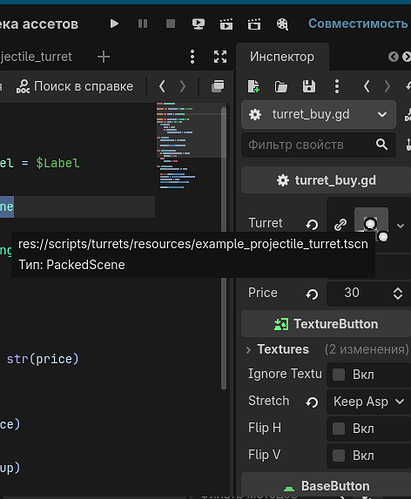Switch to the Инспектор tab
411x499 pixels.
(x=282, y=57)
